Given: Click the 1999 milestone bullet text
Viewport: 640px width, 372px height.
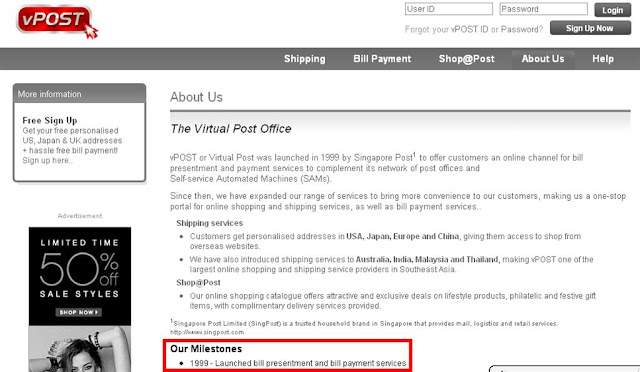Looking at the screenshot, I should [298, 363].
